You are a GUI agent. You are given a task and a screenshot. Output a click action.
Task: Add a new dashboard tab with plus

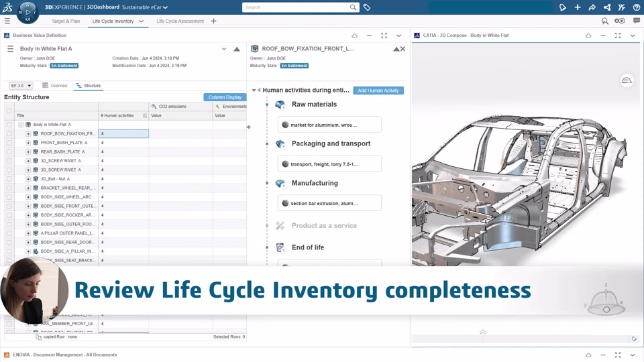click(213, 21)
